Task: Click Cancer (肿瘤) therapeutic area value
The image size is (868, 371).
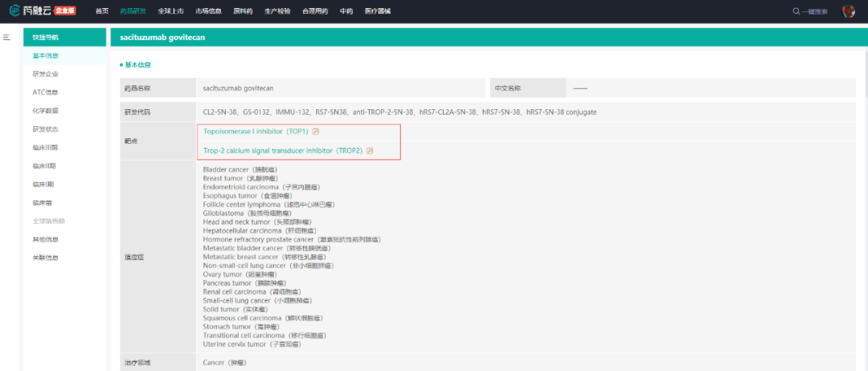Action: (x=227, y=363)
